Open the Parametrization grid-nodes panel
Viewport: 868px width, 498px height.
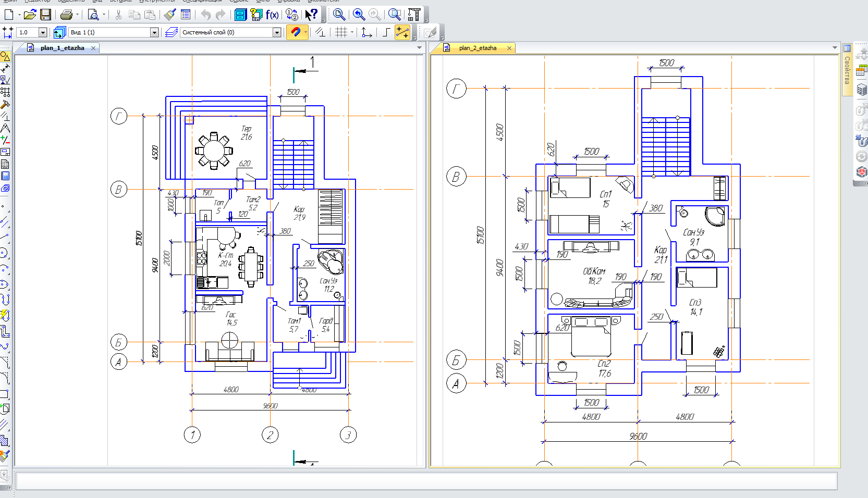5,92
